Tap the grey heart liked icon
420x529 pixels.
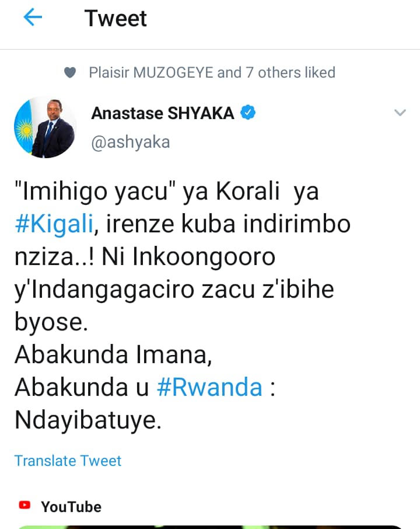pyautogui.click(x=70, y=72)
